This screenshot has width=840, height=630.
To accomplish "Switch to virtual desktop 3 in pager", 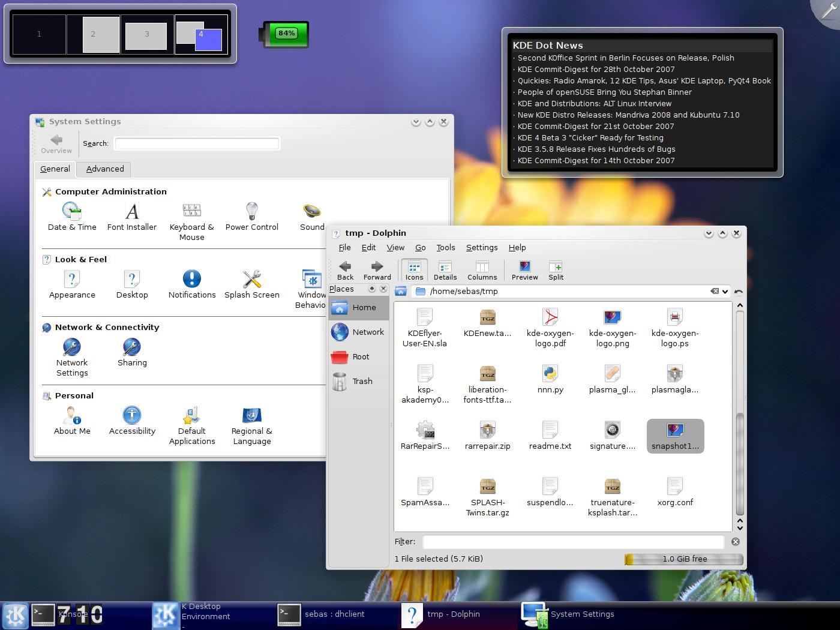I will [146, 34].
